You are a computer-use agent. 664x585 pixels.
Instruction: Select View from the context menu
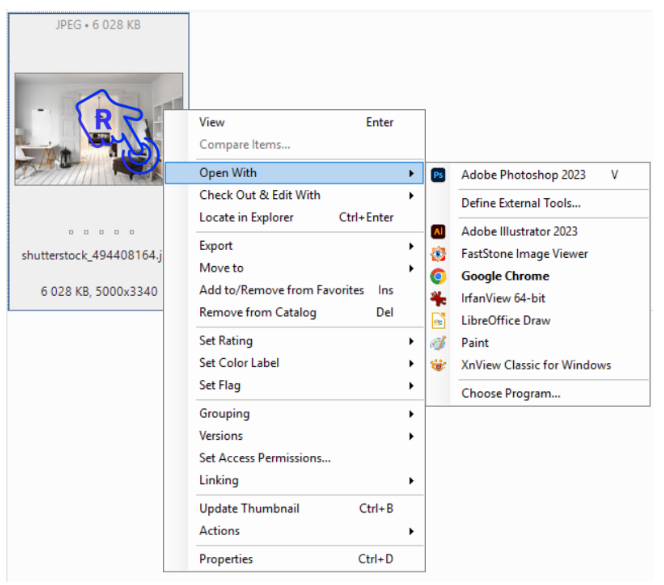213,123
